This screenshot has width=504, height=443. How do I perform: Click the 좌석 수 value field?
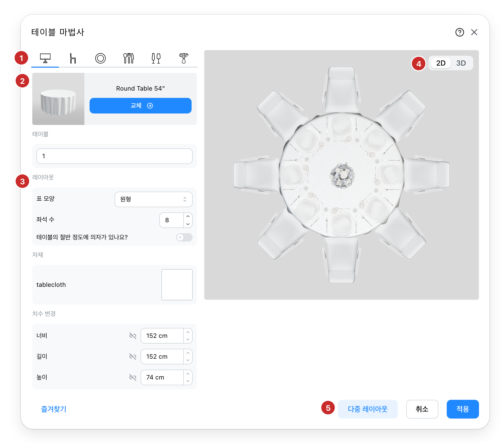point(172,220)
